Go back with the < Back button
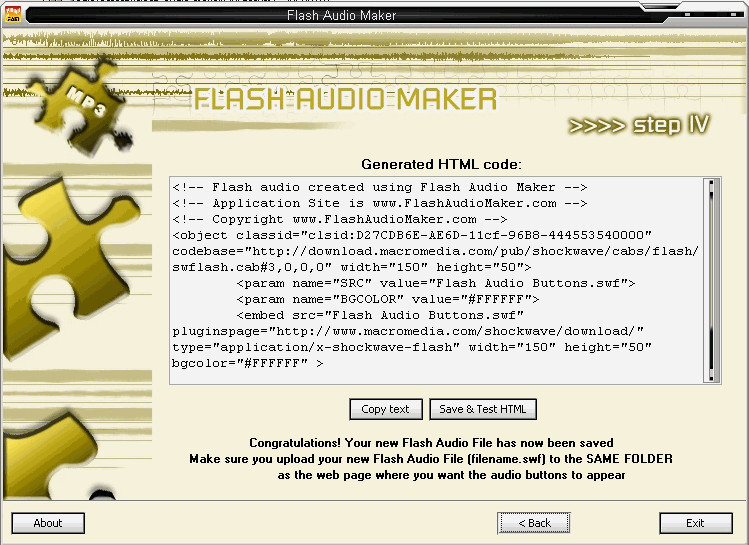 click(x=534, y=523)
